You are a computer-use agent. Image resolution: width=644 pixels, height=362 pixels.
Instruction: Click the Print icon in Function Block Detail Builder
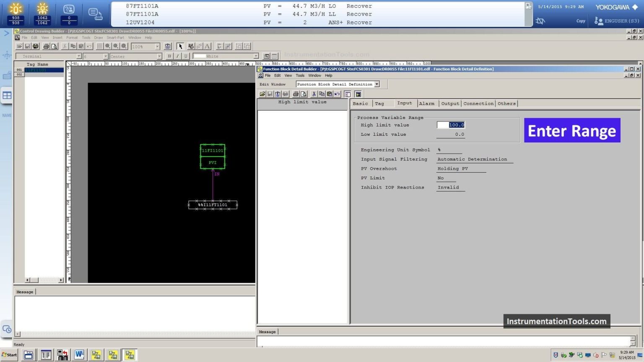[296, 94]
